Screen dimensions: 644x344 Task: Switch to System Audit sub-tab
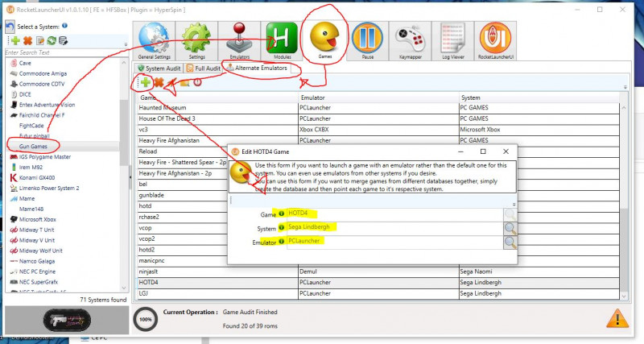[159, 68]
